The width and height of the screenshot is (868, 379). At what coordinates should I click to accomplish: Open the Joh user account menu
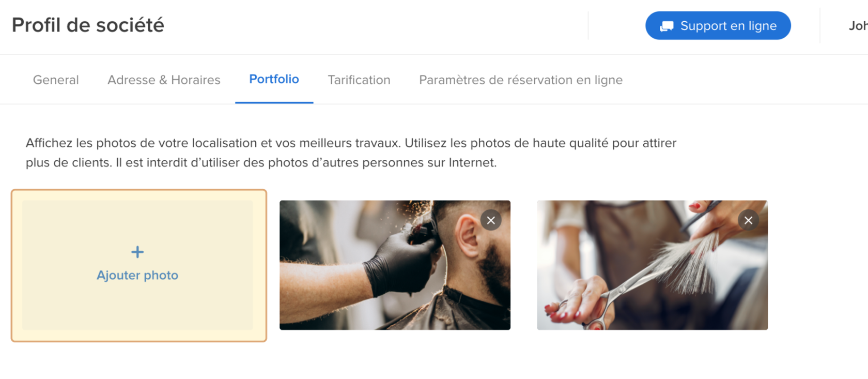point(858,25)
